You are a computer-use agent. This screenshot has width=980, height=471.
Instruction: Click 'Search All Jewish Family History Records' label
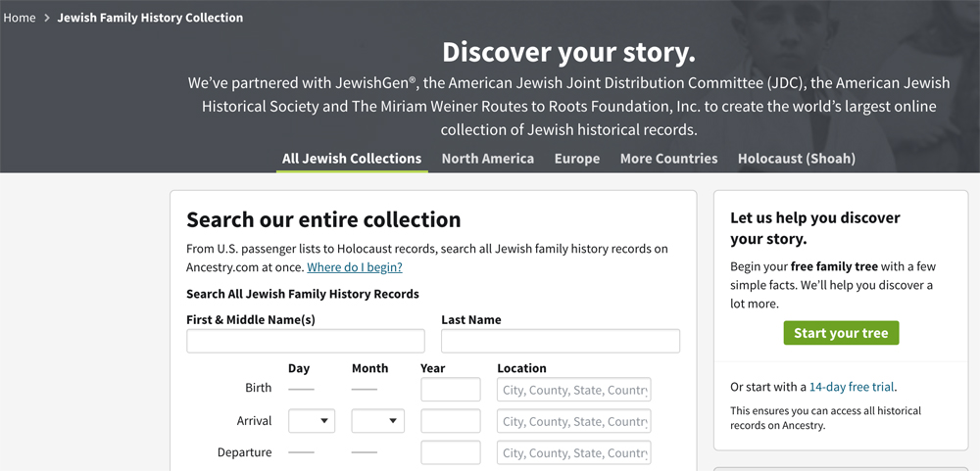click(x=303, y=294)
